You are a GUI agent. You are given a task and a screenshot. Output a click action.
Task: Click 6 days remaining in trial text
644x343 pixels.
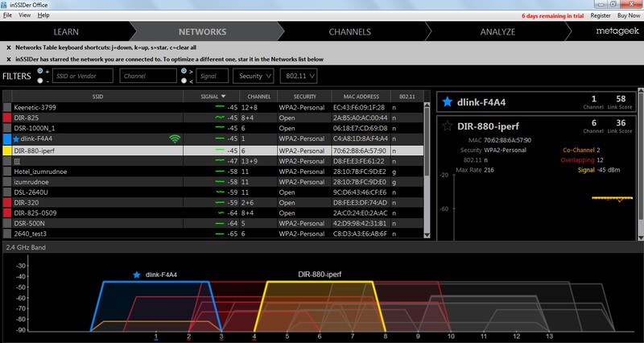[552, 15]
